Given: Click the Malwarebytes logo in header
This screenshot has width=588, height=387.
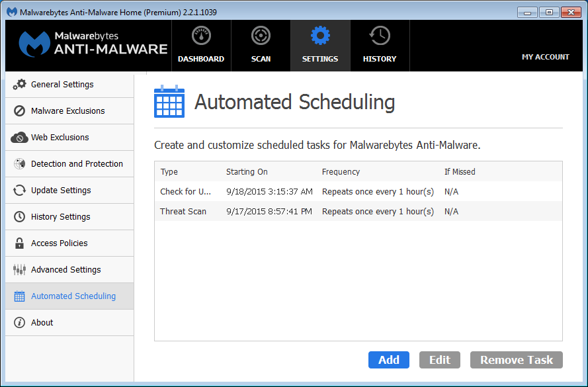Looking at the screenshot, I should point(34,44).
